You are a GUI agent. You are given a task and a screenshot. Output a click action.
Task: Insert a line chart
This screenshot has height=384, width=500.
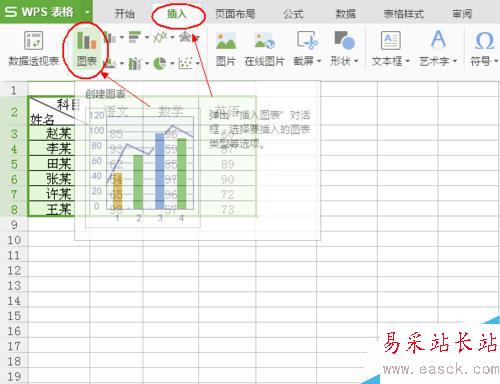[x=160, y=37]
